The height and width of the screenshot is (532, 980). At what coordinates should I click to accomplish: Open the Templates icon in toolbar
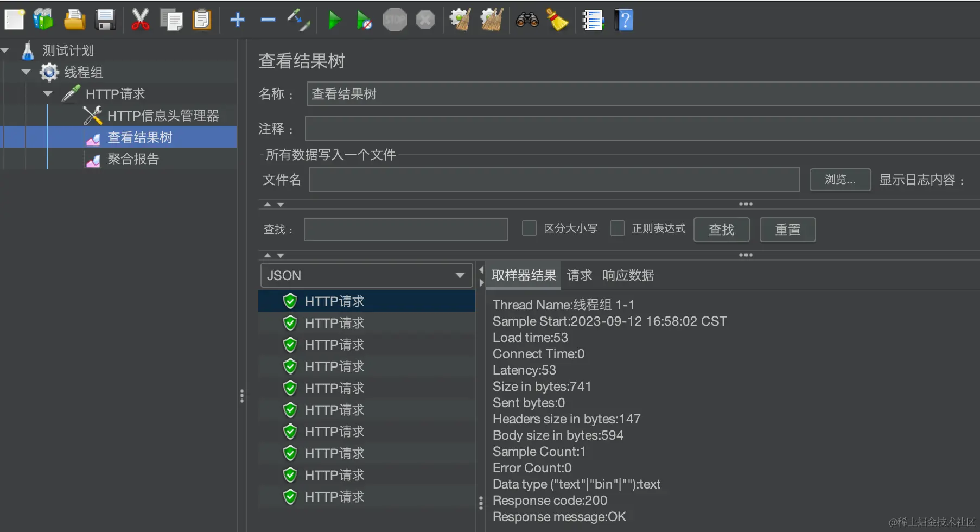pyautogui.click(x=43, y=20)
